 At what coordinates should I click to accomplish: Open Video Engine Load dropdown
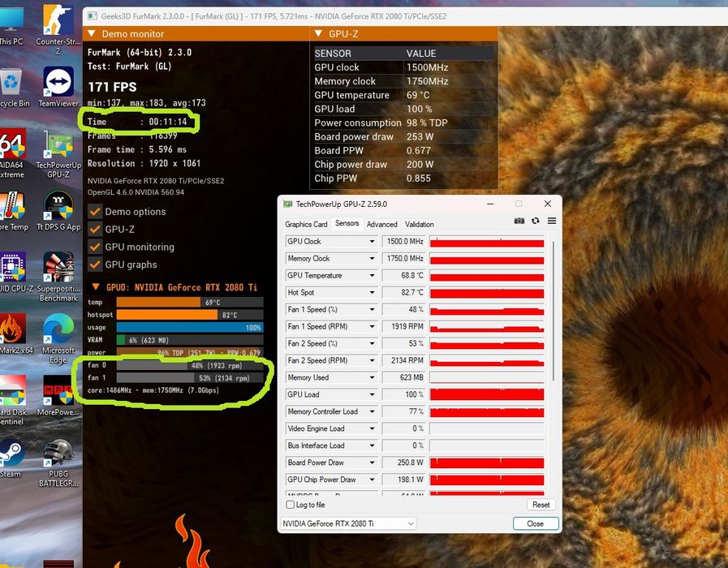(x=372, y=428)
